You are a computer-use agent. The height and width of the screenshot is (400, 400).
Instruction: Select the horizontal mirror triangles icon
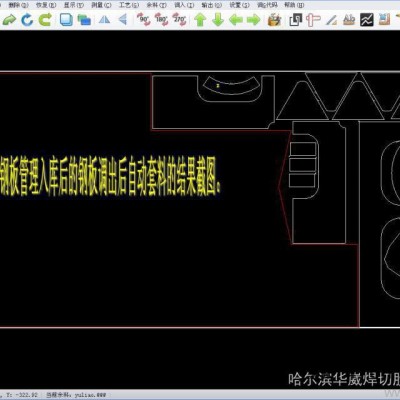tap(104, 20)
